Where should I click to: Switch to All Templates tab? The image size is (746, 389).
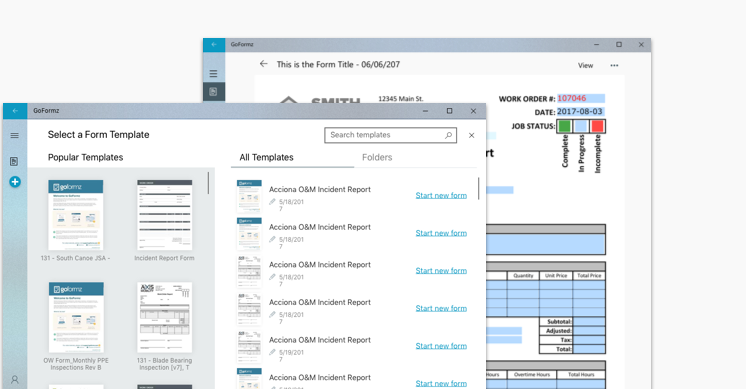point(266,157)
